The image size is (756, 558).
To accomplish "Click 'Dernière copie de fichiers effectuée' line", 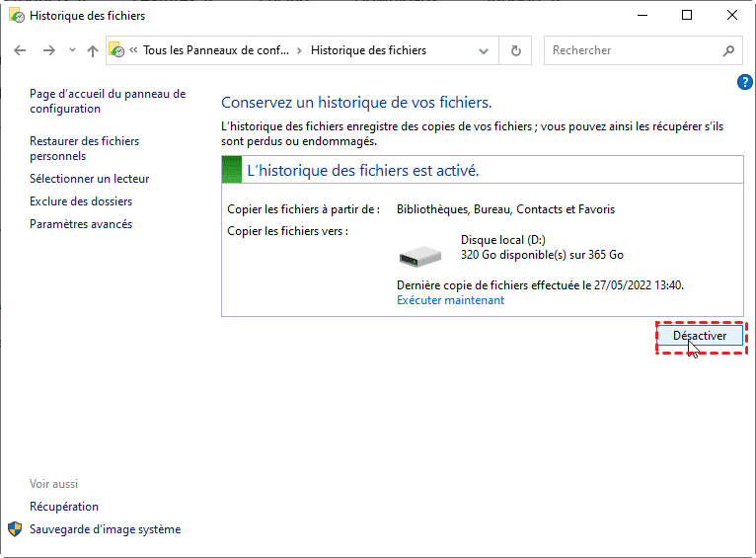I will click(x=540, y=285).
